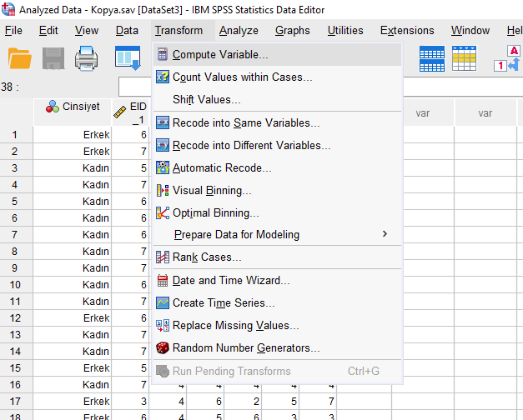Expand Prepare Data for Modeling submenu
Image resolution: width=523 pixels, height=420 pixels.
(236, 235)
